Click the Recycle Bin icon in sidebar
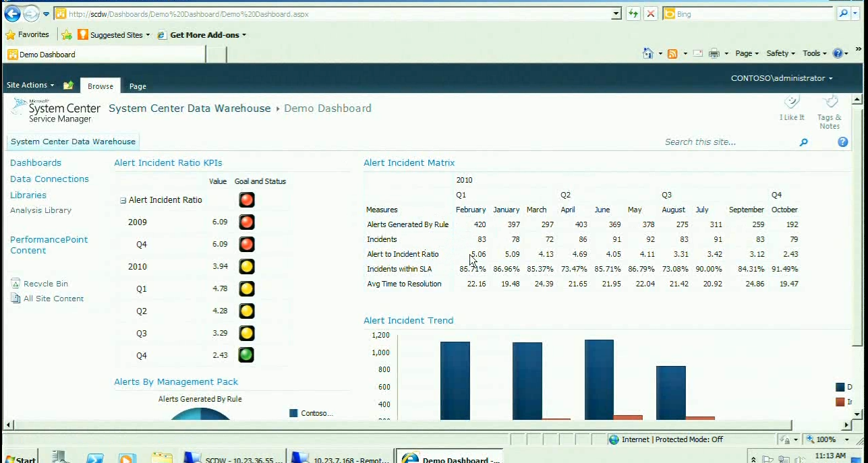This screenshot has width=868, height=463. pos(16,284)
